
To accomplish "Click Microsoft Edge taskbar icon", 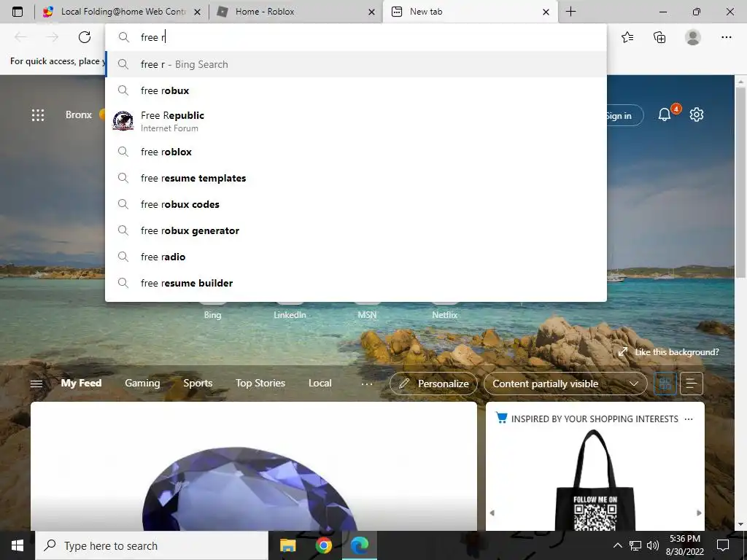I will click(x=360, y=545).
